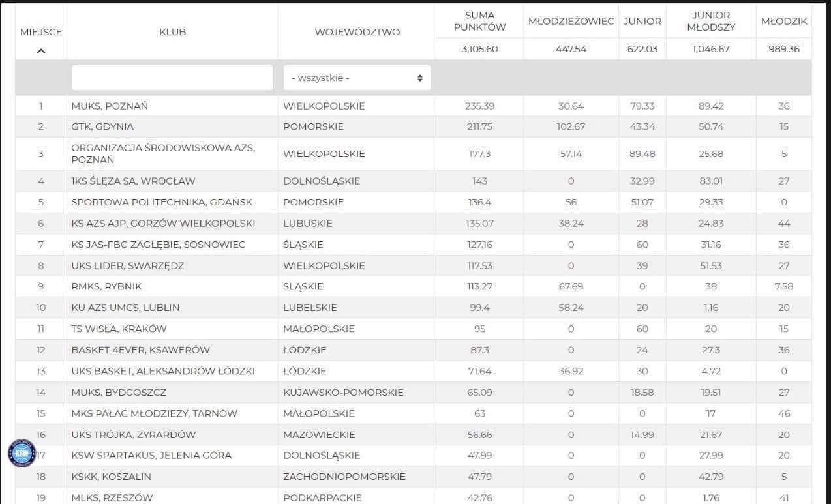Screen dimensions: 831x504
Task: Sort by the MŁODZIEŻOWIEC column header
Action: (x=571, y=21)
